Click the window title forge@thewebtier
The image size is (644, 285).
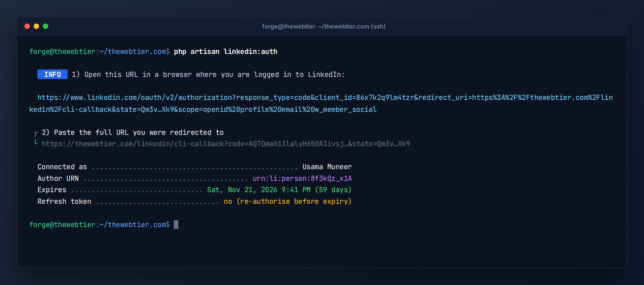pos(324,27)
